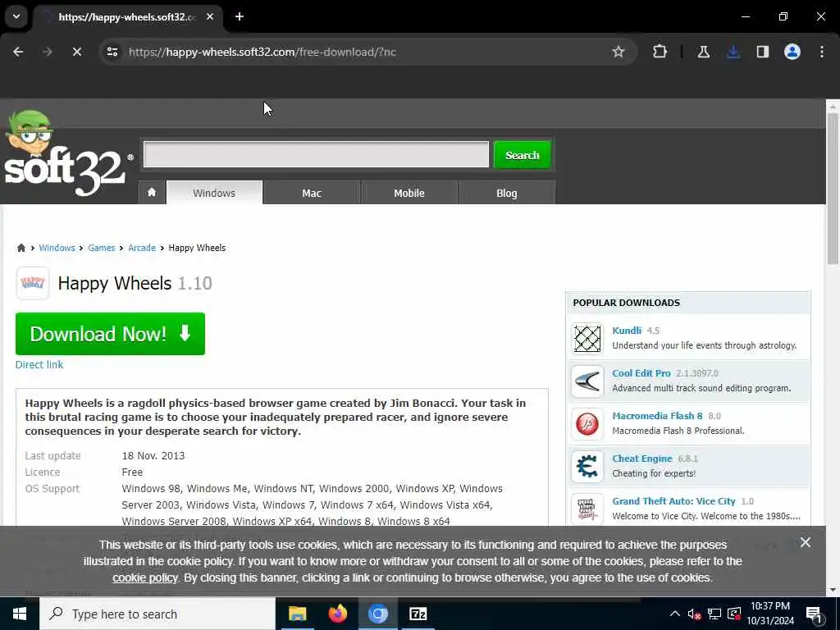Close the happy-wheels.soft32 tab
840x630 pixels.
coord(210,16)
